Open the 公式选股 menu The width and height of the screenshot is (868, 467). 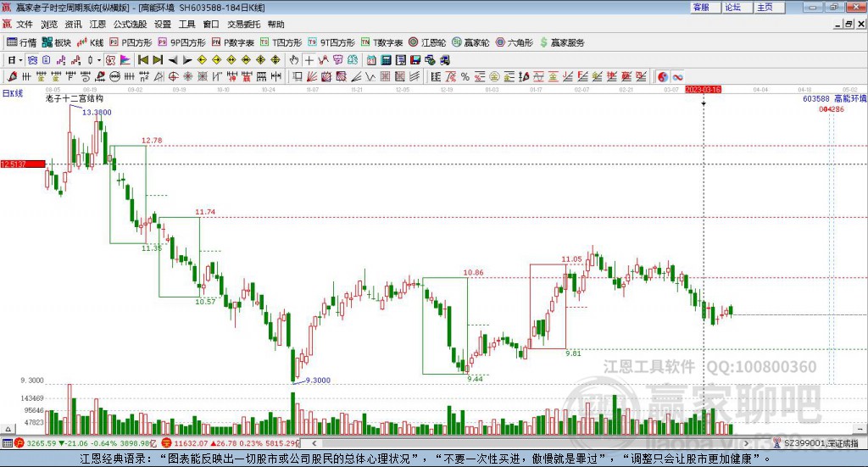pos(130,25)
